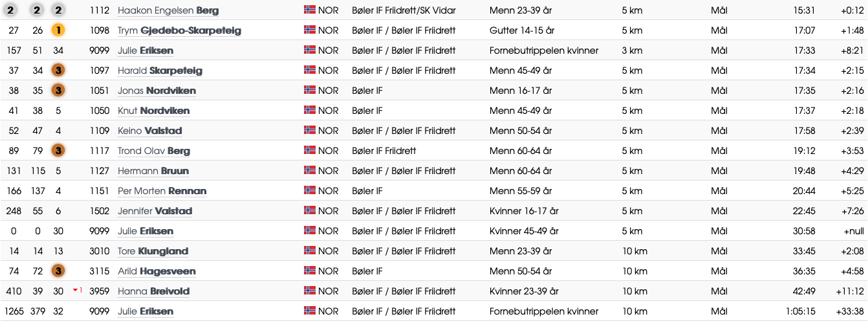This screenshot has height=321, width=868.
Task: Click the Norwegian flag next to Jennifer Valstad
Action: tap(310, 211)
